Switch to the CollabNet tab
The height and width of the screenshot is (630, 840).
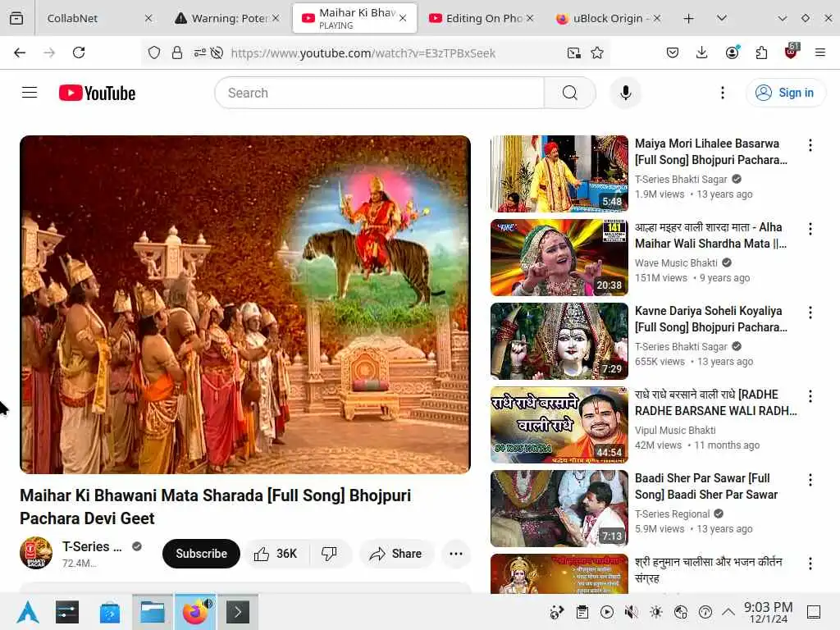pos(95,18)
